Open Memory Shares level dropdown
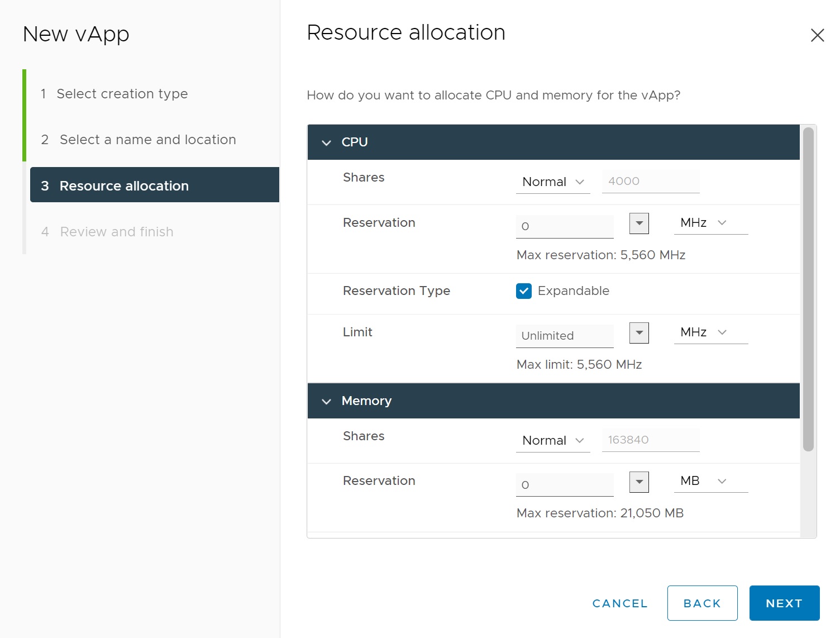The image size is (840, 638). pyautogui.click(x=552, y=441)
